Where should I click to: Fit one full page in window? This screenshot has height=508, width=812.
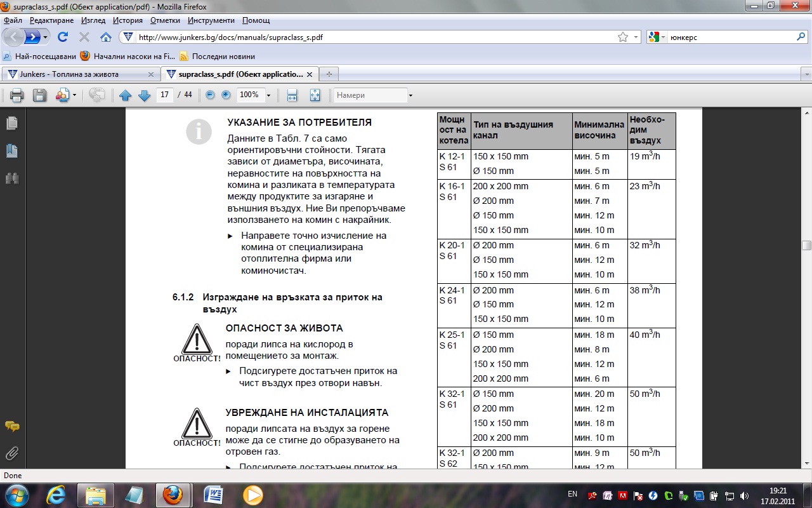(x=315, y=95)
